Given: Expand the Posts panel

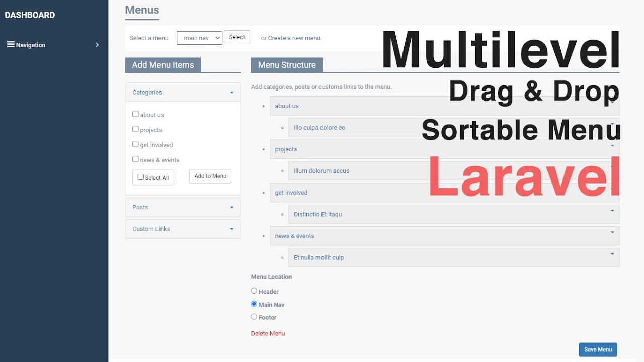Looking at the screenshot, I should point(183,207).
